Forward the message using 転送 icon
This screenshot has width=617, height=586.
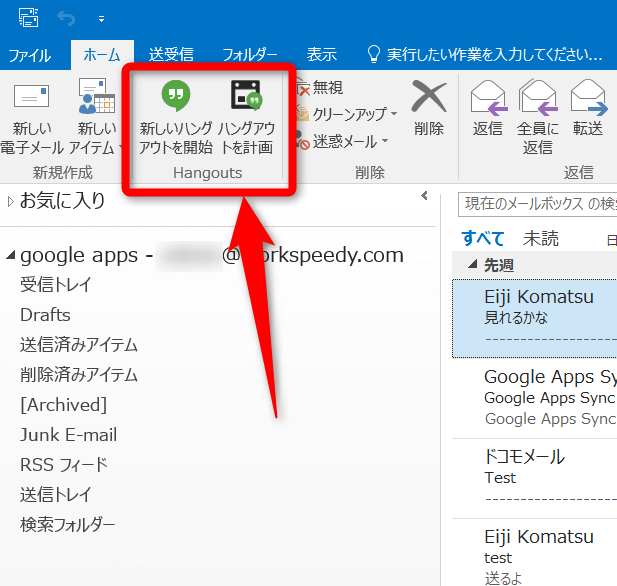click(588, 108)
